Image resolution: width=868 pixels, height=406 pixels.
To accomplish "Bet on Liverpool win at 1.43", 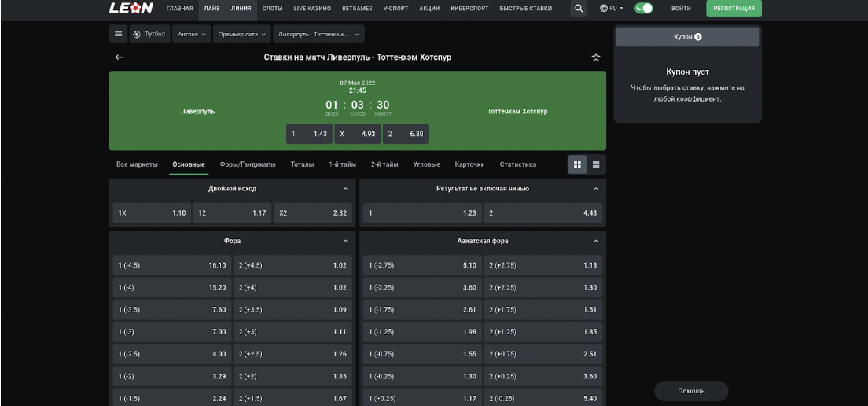I will pos(310,134).
